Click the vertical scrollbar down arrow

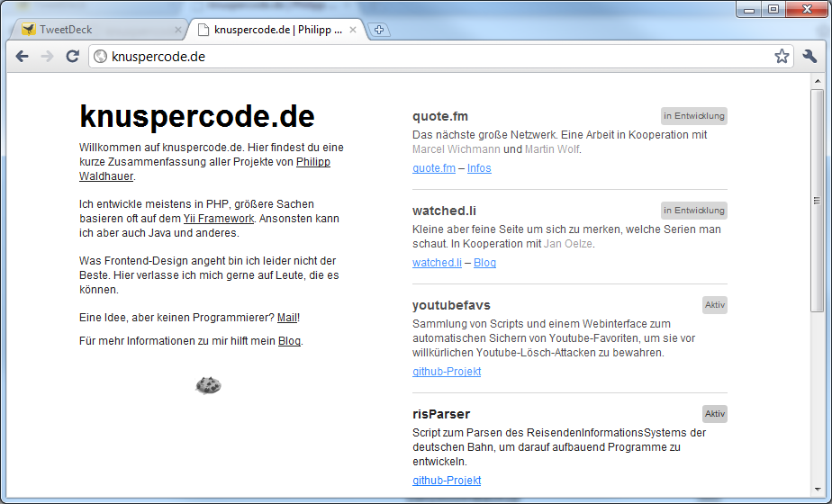(817, 497)
